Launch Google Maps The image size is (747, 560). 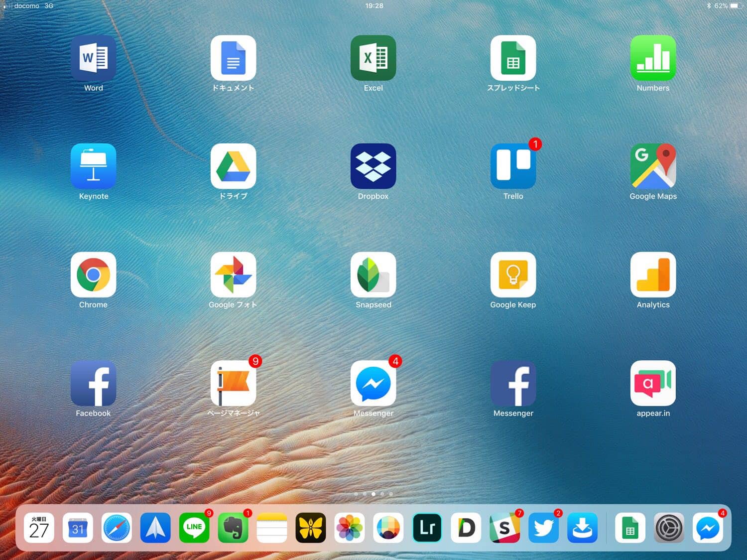point(653,166)
